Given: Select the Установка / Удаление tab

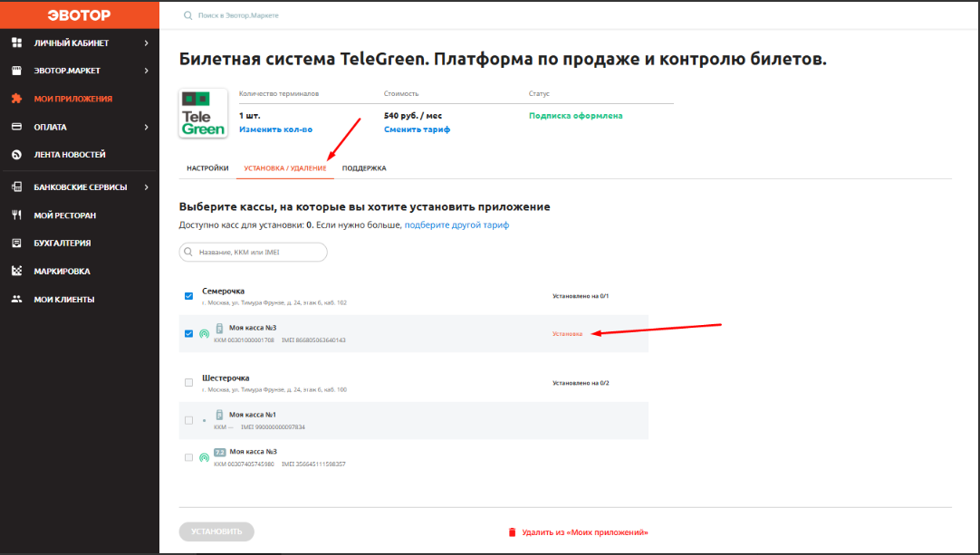Looking at the screenshot, I should tap(285, 168).
